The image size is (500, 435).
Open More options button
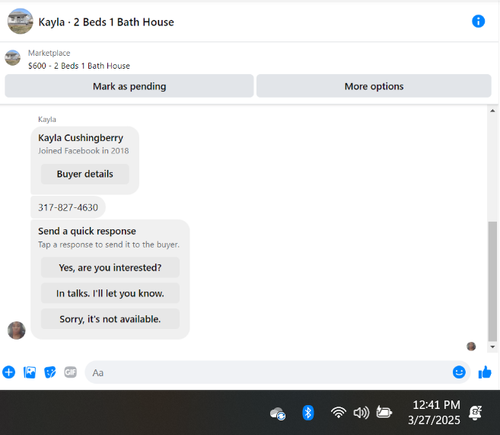click(x=374, y=86)
